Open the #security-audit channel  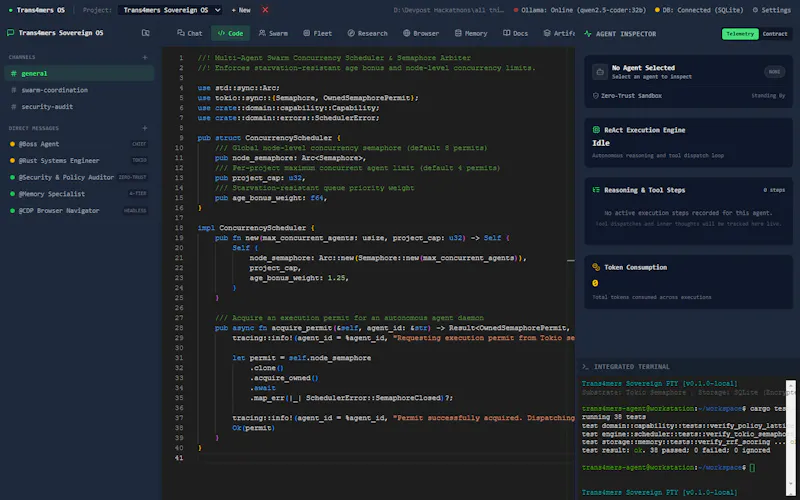(79, 107)
